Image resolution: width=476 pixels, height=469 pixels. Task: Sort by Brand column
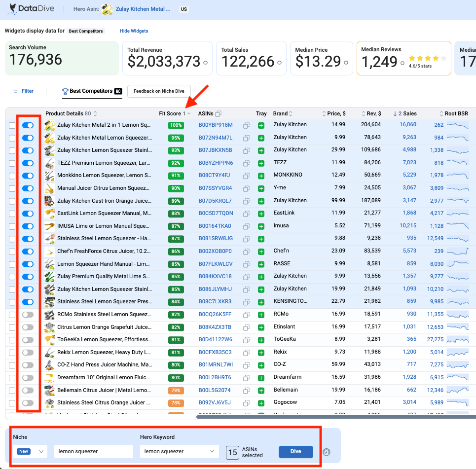click(x=291, y=113)
